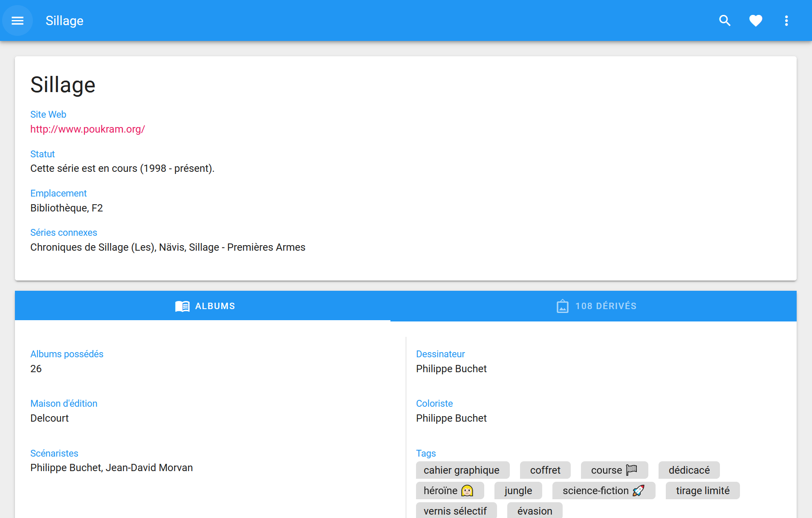The image size is (812, 518).
Task: Switch to the 108 Dérivés tab
Action: [x=593, y=306]
